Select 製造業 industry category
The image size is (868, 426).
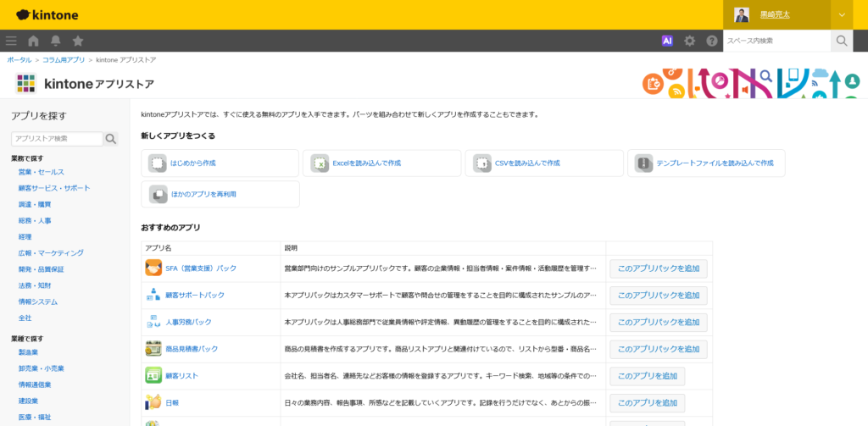click(x=28, y=351)
